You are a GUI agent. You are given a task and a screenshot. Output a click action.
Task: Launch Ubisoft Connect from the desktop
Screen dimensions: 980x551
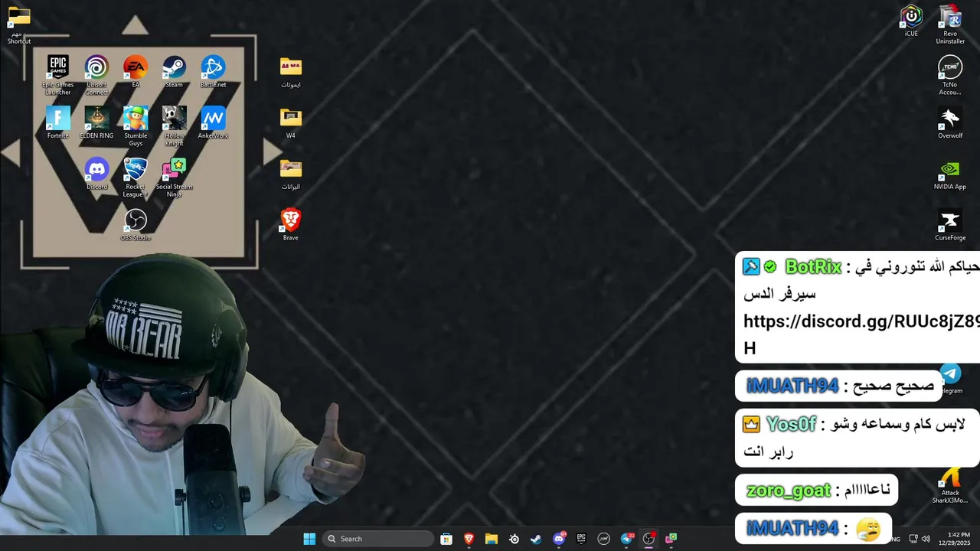coord(96,75)
